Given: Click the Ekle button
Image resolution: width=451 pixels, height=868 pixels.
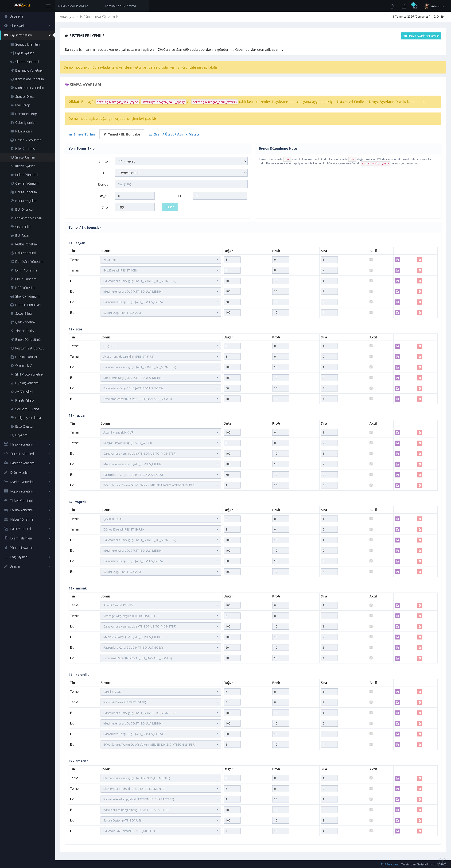Looking at the screenshot, I should pos(170,207).
